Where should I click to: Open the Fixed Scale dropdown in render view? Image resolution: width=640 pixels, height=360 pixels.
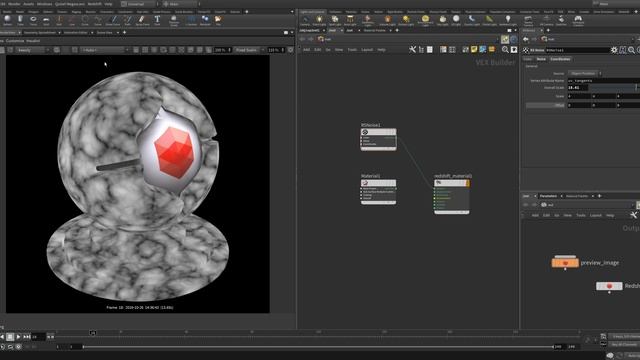click(249, 50)
